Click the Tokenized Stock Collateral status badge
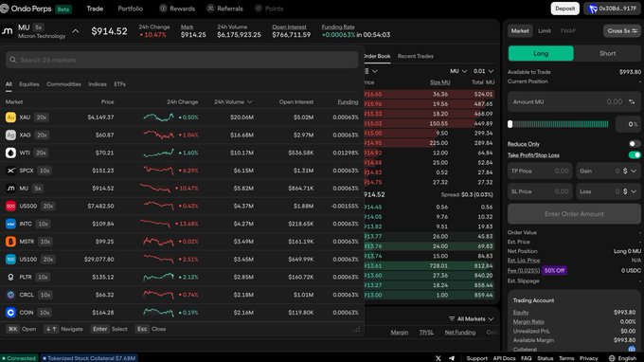This screenshot has height=362, width=644. (89, 358)
